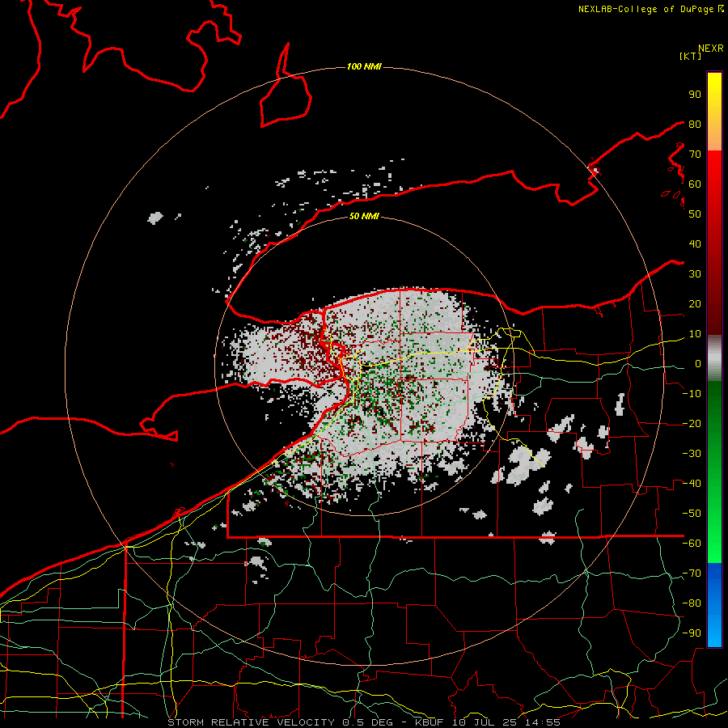
Task: Click the 10 JUL 25 14:55 timestamp
Action: pyautogui.click(x=506, y=722)
